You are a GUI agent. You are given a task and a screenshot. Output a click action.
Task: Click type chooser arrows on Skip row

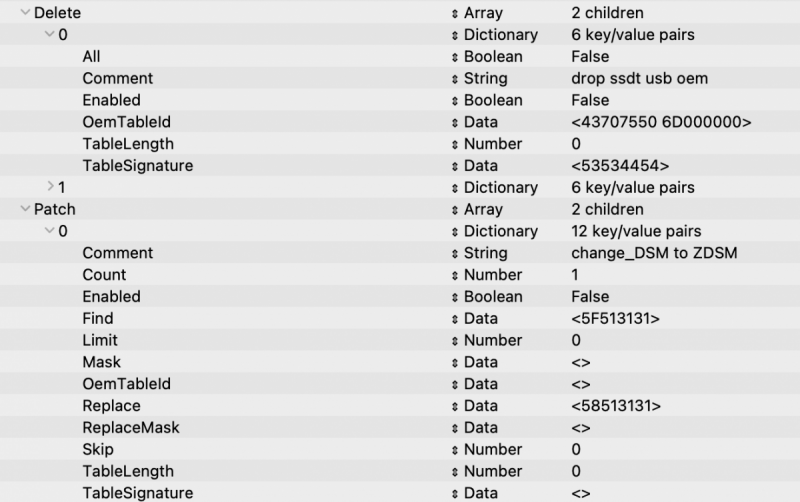pos(454,450)
